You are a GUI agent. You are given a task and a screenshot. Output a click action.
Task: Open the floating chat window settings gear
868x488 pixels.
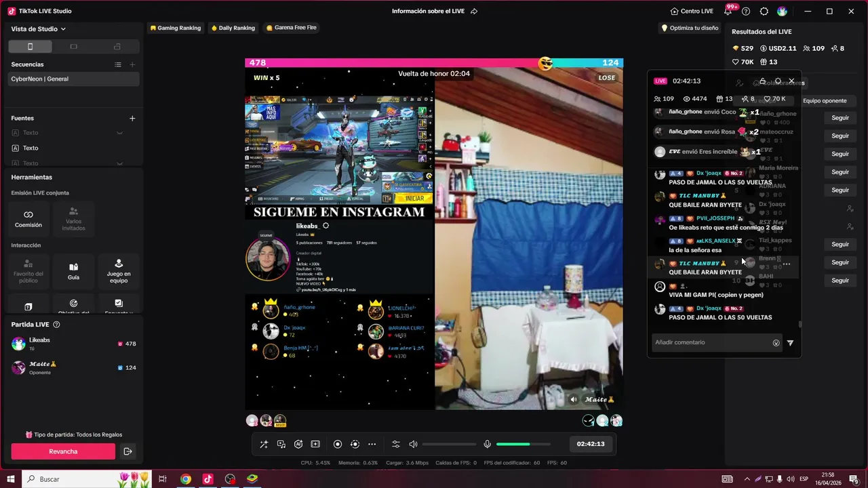click(x=778, y=81)
